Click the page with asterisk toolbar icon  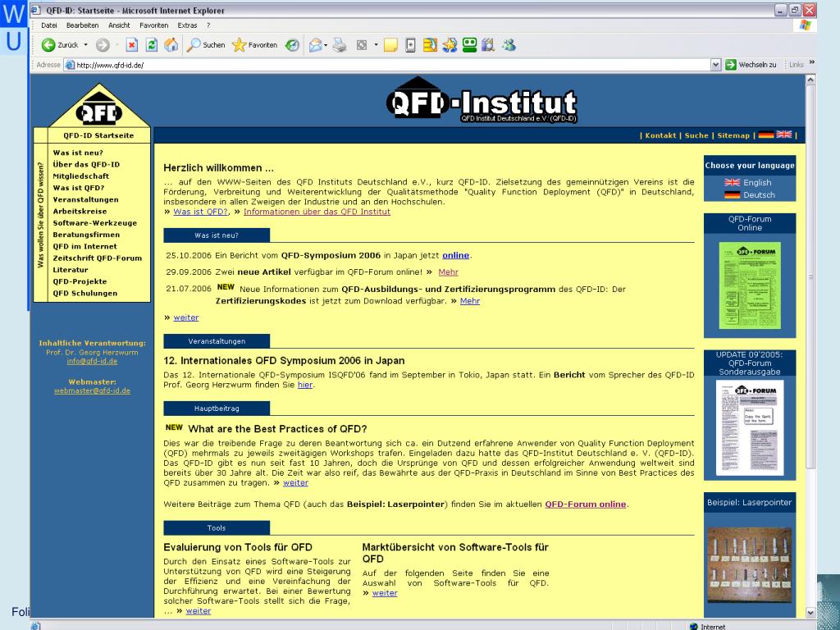tap(410, 45)
